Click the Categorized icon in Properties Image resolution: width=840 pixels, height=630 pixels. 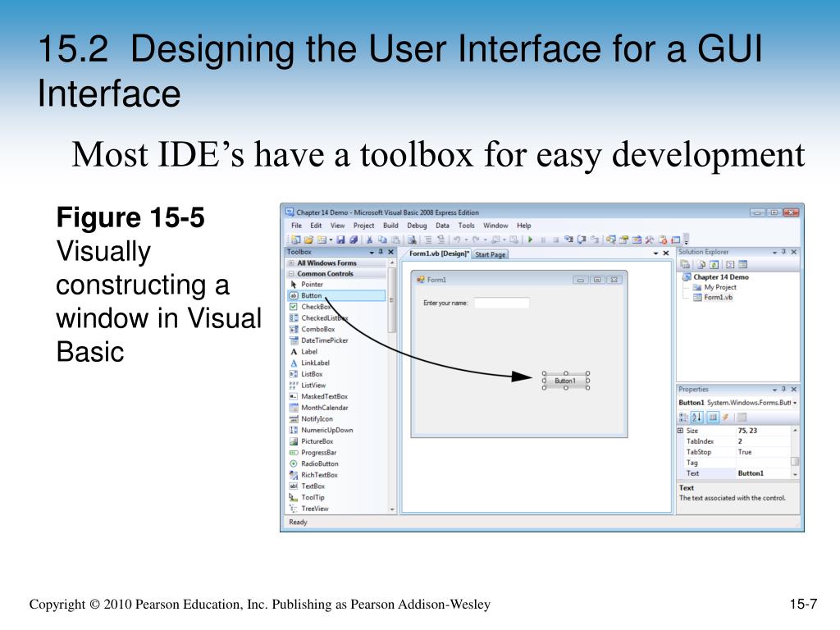click(683, 418)
